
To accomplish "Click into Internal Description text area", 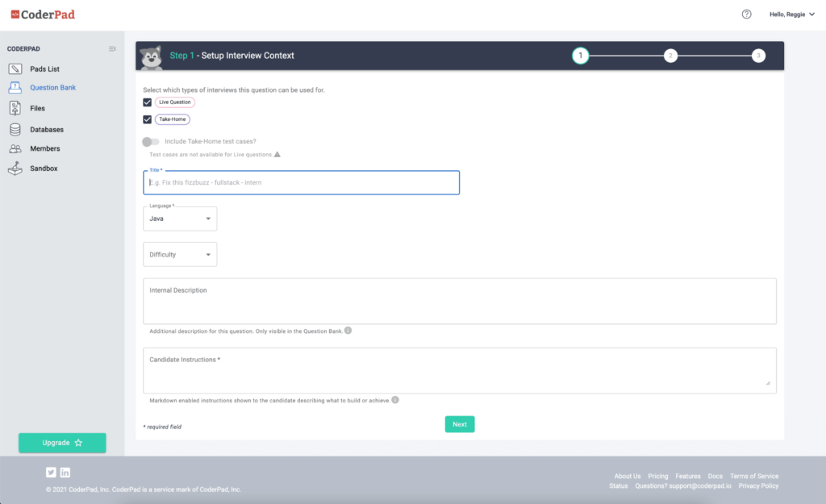I will 459,302.
